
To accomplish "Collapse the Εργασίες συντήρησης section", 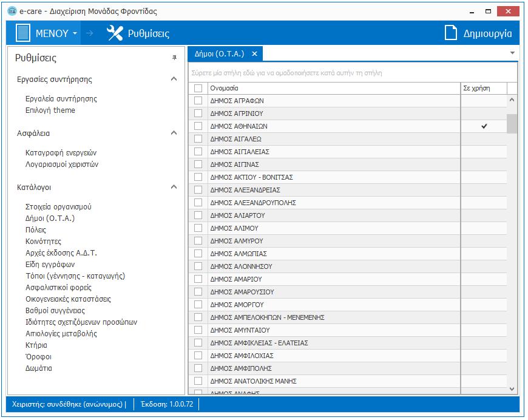I will pyautogui.click(x=174, y=79).
